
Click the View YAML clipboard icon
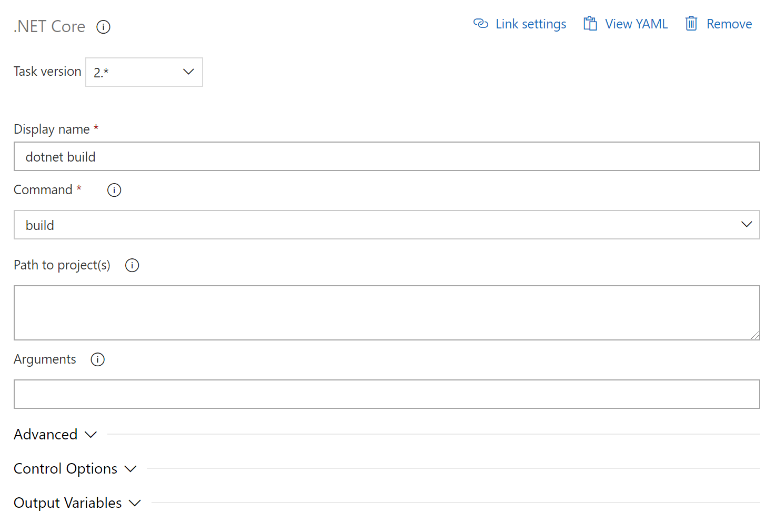coord(590,24)
